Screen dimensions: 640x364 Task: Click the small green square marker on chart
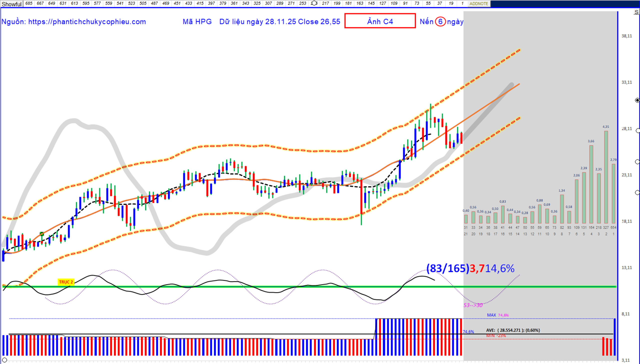(x=42, y=234)
